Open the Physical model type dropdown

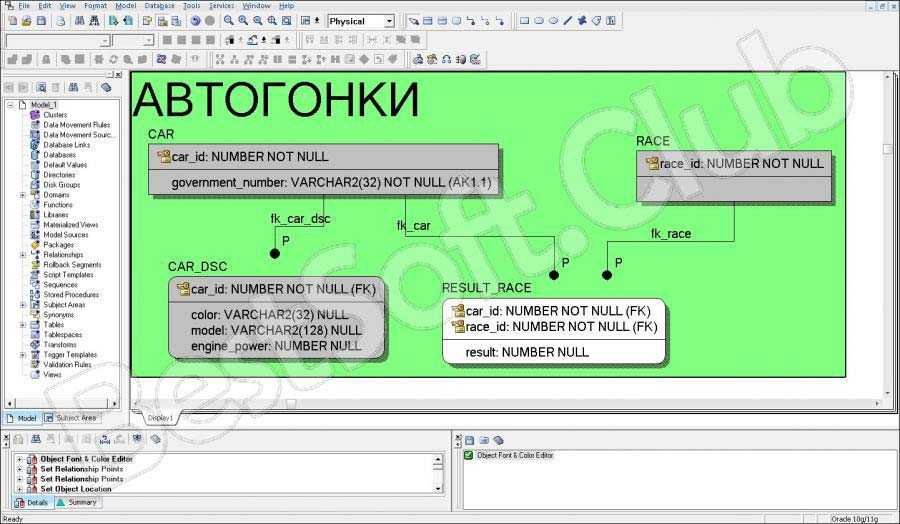tap(389, 21)
